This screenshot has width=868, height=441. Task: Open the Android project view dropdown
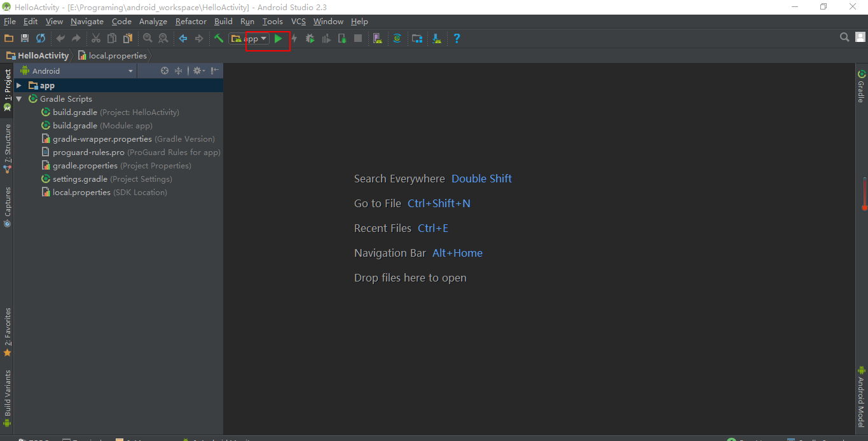(77, 71)
